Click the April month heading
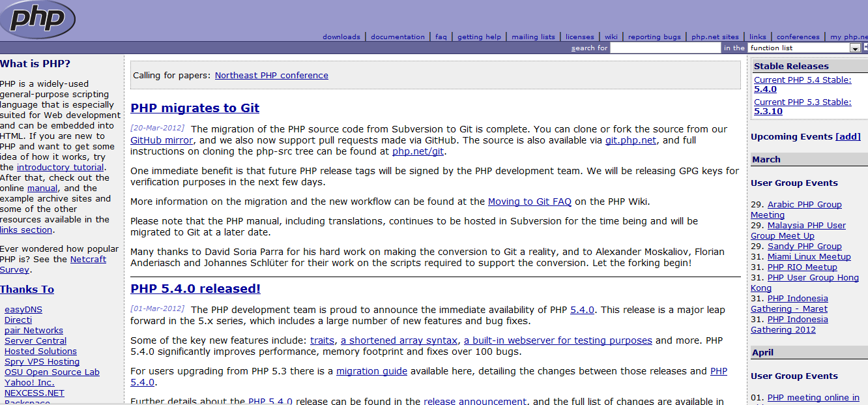 [x=762, y=353]
